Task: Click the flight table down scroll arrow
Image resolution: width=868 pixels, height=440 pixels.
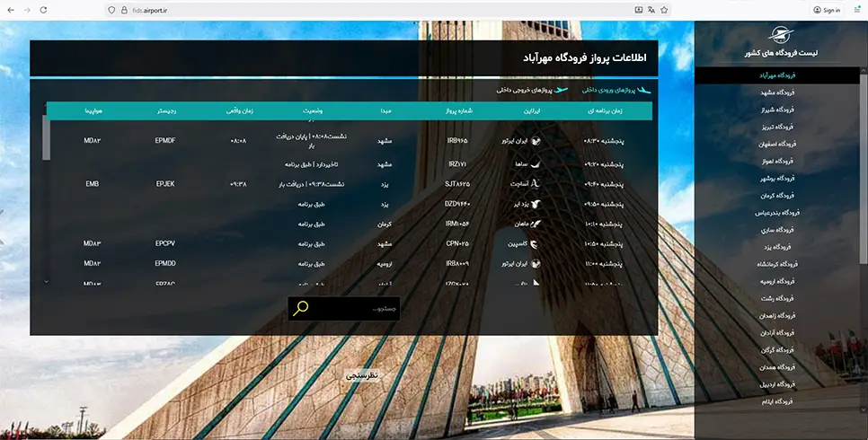Action: pos(47,282)
